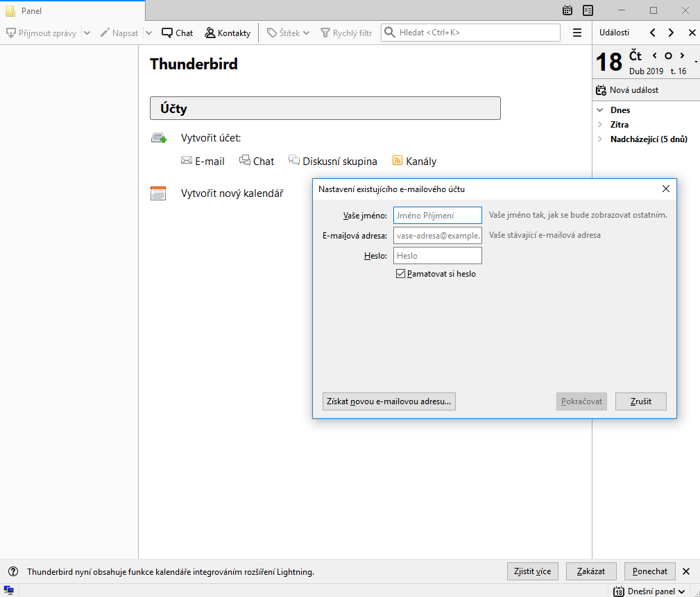Expand Nadcházející (5 dnů) section

[600, 139]
